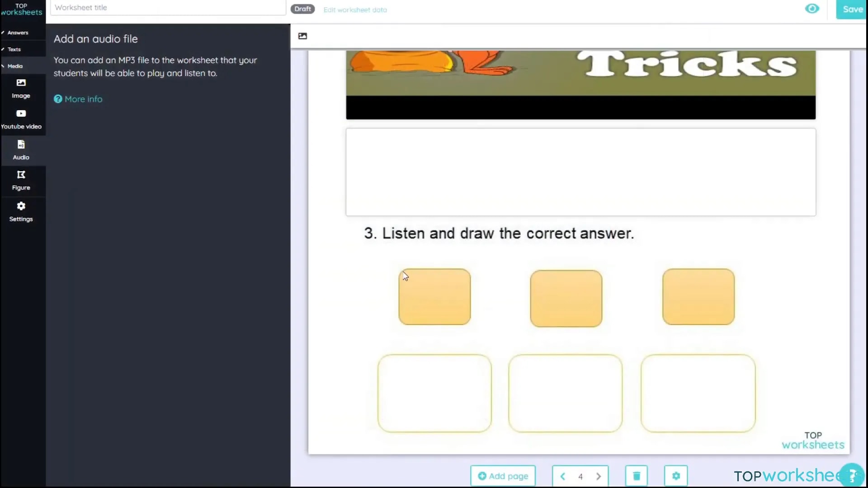Save the worksheet
The width and height of the screenshot is (868, 488).
tap(852, 9)
